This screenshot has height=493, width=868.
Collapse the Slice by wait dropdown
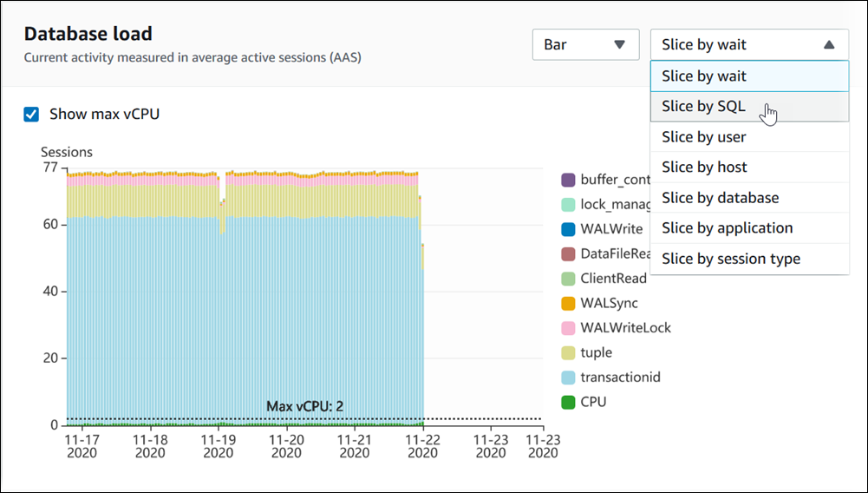749,44
